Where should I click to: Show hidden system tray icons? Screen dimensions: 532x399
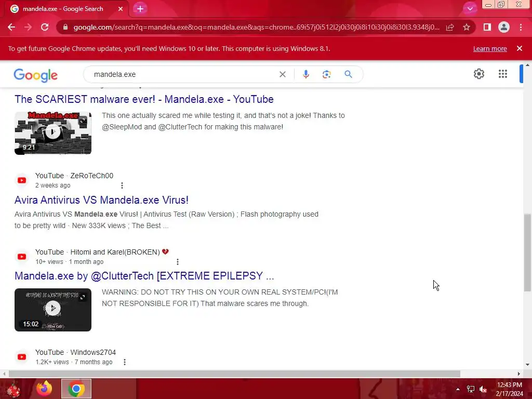click(x=458, y=389)
